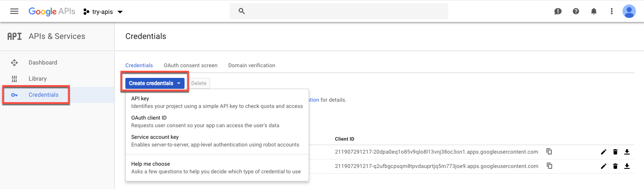Download JSON for client 211907291217-q2ufbgcp

coord(627,166)
